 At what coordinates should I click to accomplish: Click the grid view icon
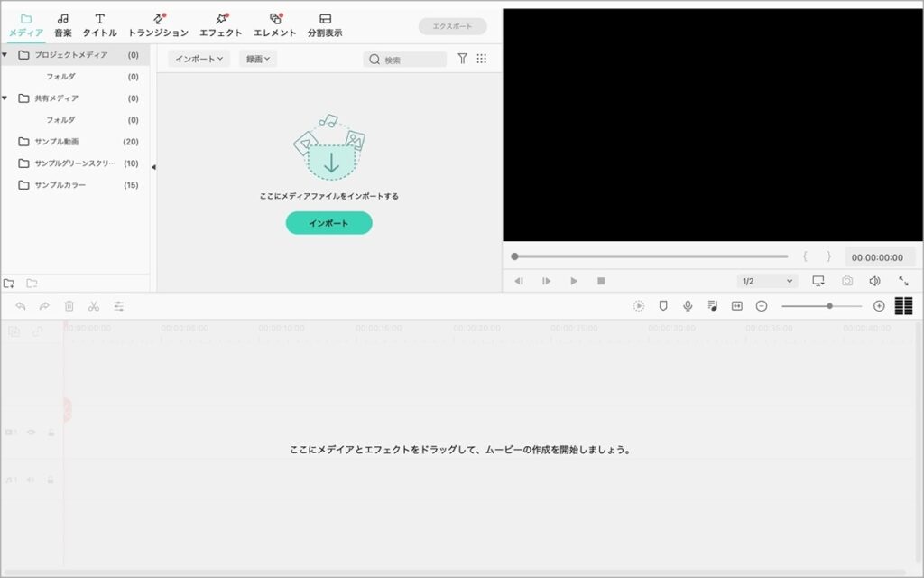(x=482, y=59)
